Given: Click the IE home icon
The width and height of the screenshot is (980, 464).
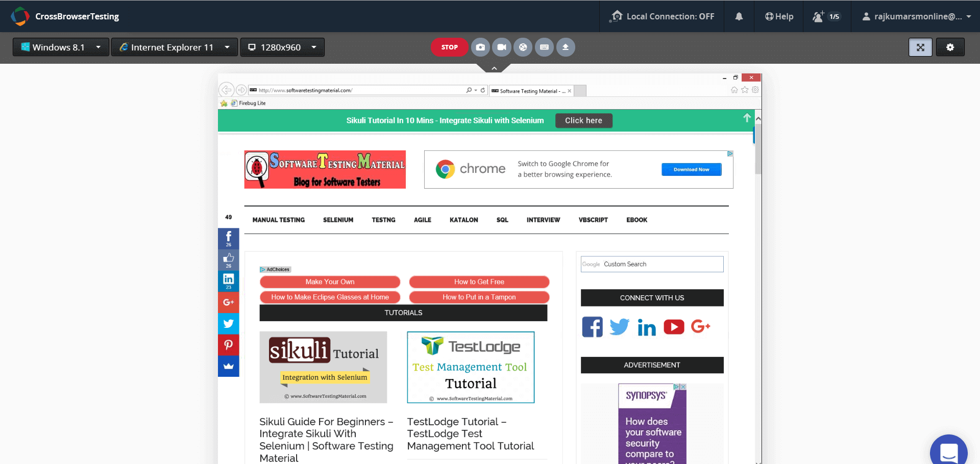Looking at the screenshot, I should 734,90.
